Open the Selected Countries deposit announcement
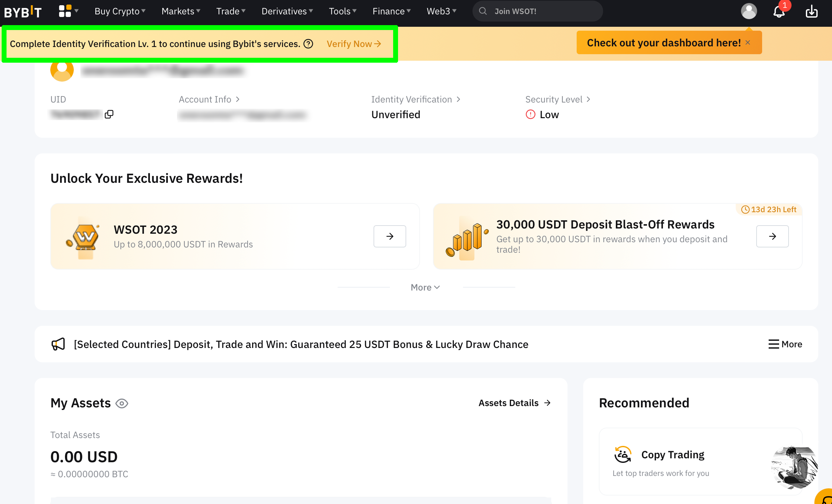832x504 pixels. (x=301, y=344)
